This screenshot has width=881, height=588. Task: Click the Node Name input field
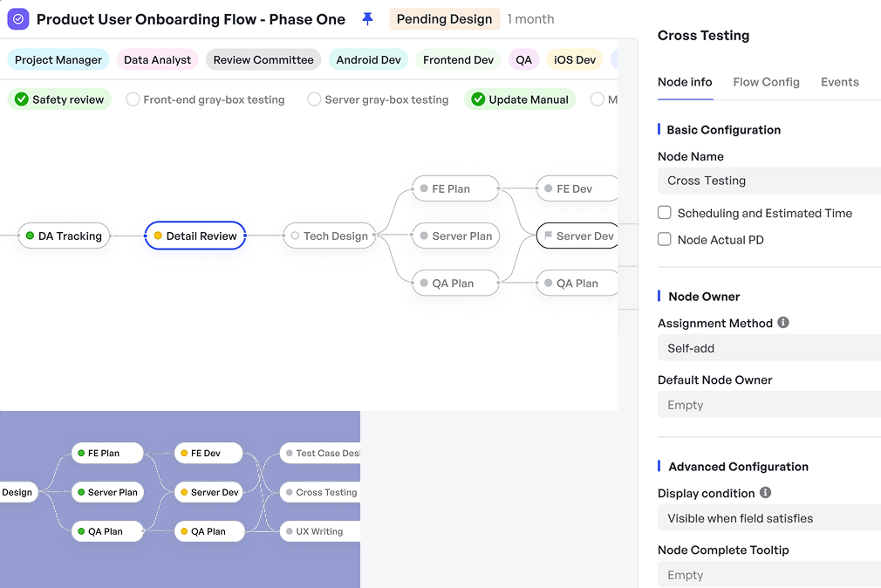click(768, 181)
